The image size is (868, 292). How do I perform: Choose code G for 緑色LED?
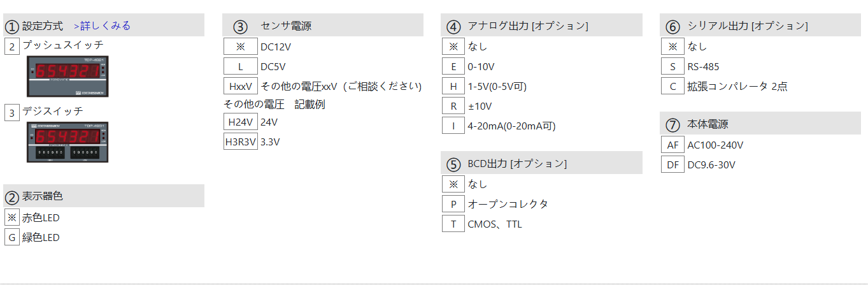12,238
